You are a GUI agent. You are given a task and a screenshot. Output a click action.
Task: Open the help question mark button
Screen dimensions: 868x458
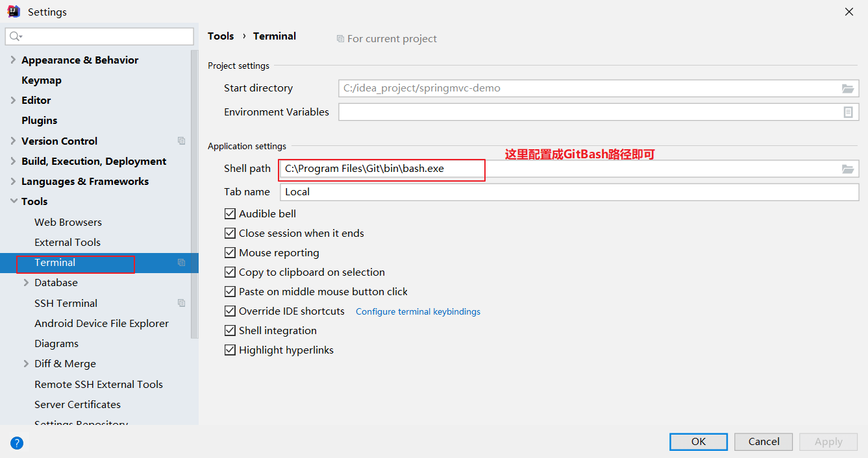coord(17,443)
